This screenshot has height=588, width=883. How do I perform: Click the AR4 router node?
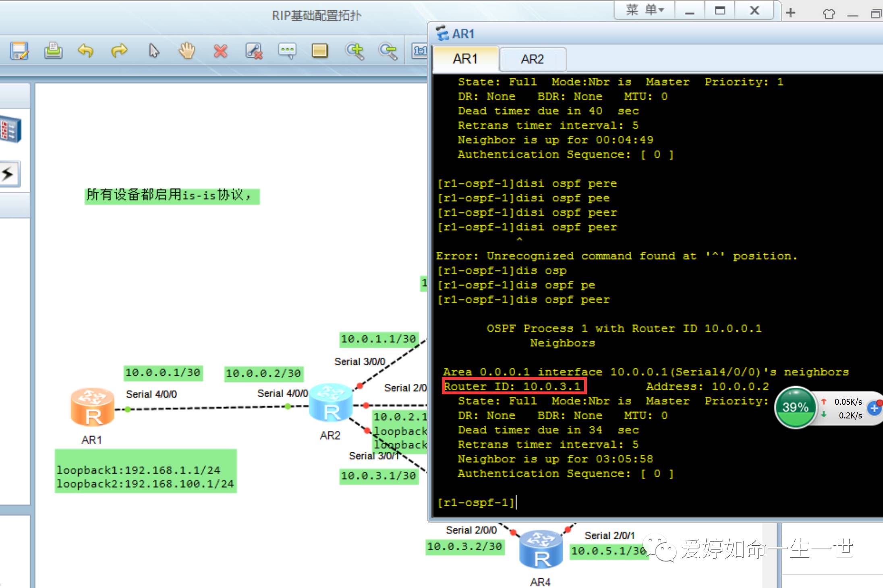(x=541, y=549)
